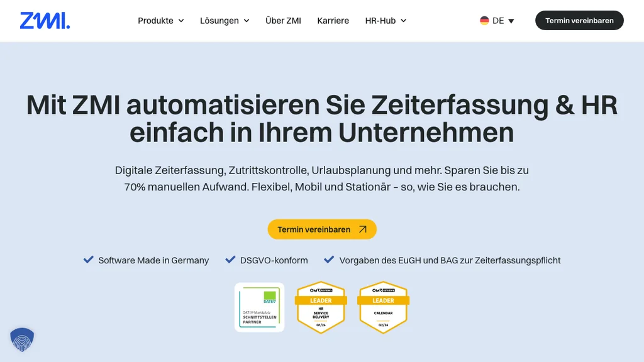The image size is (644, 362).
Task: Open the Karriere page
Action: click(333, 21)
